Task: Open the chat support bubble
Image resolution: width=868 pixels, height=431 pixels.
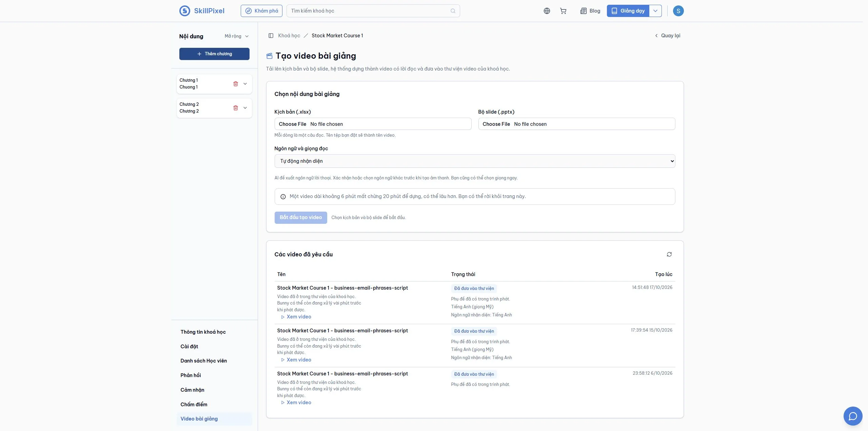Action: tap(853, 416)
